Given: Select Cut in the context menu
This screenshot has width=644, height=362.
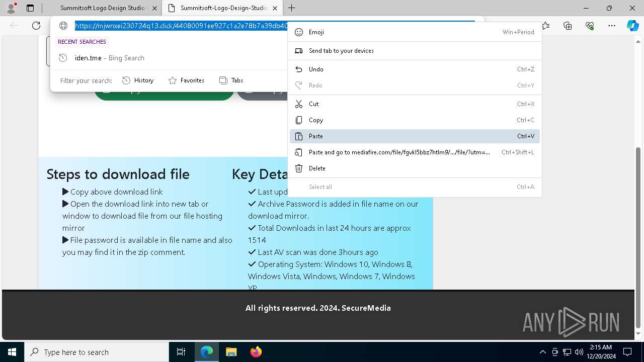Looking at the screenshot, I should pos(415,104).
